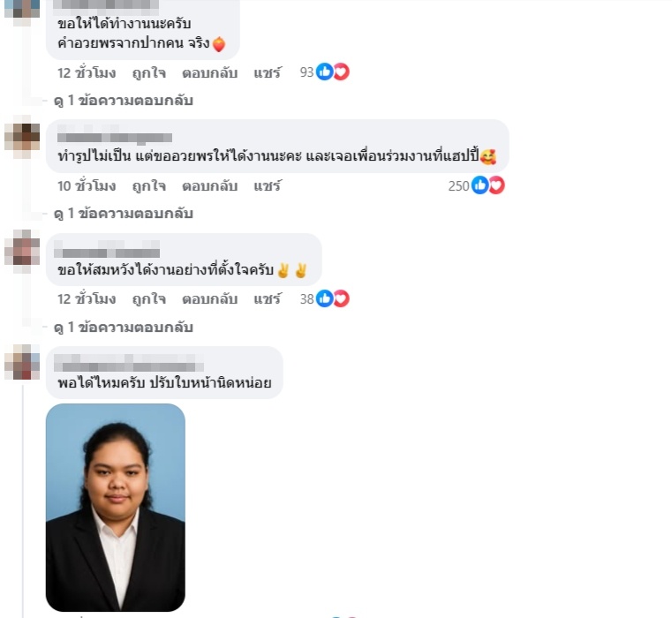Click แชร์ on the 93-likes comment

click(268, 73)
